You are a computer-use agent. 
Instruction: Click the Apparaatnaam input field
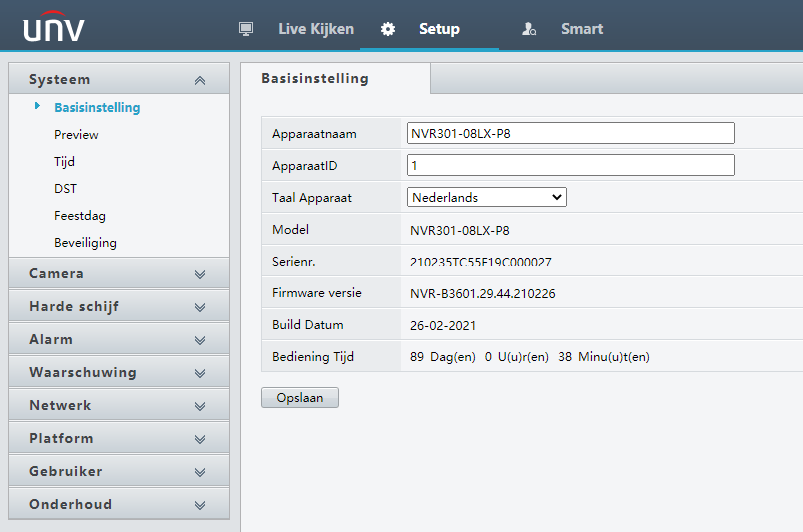pos(571,133)
